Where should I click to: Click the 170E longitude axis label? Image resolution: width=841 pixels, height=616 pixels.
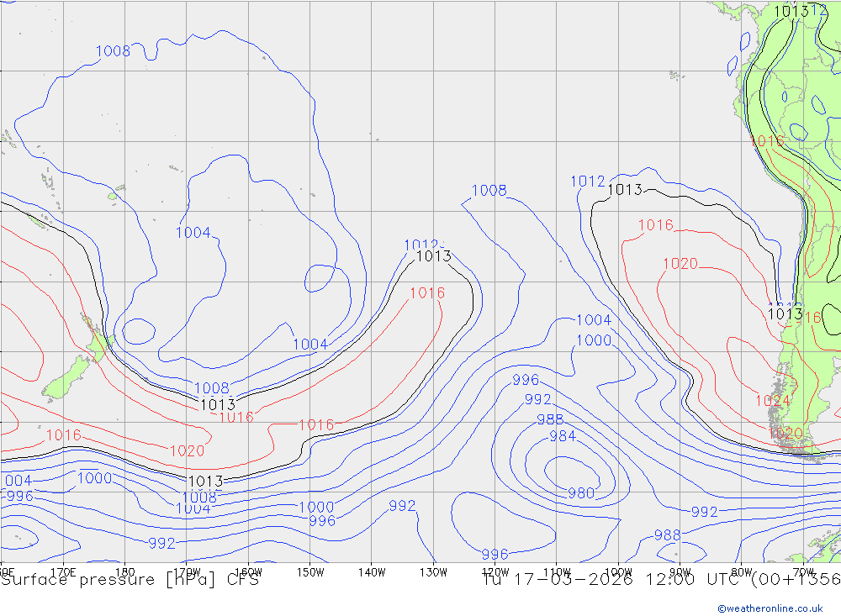click(x=63, y=572)
